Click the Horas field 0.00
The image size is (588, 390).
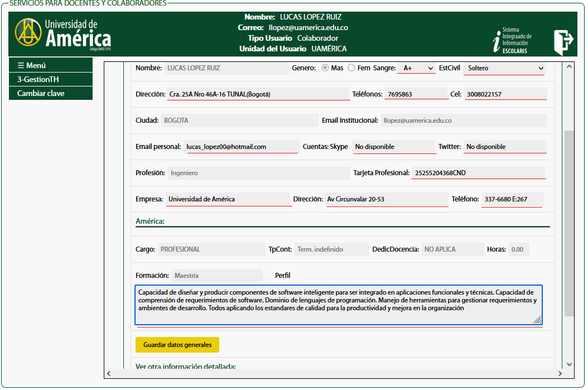519,249
